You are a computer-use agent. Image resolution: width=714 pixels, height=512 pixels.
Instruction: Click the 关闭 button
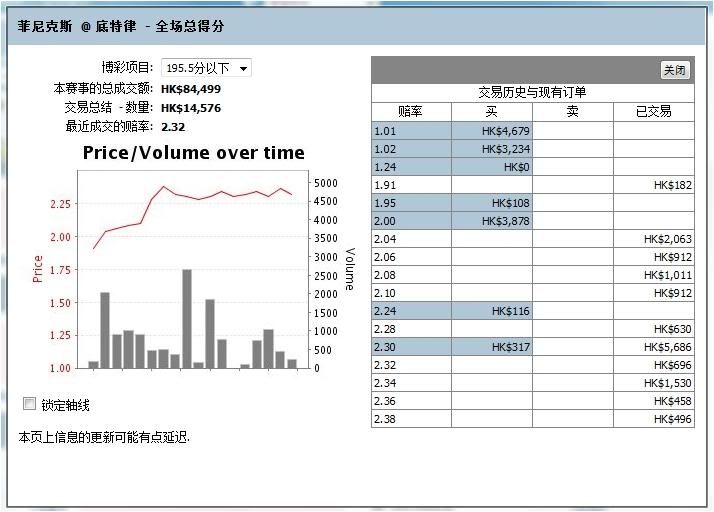[x=675, y=70]
